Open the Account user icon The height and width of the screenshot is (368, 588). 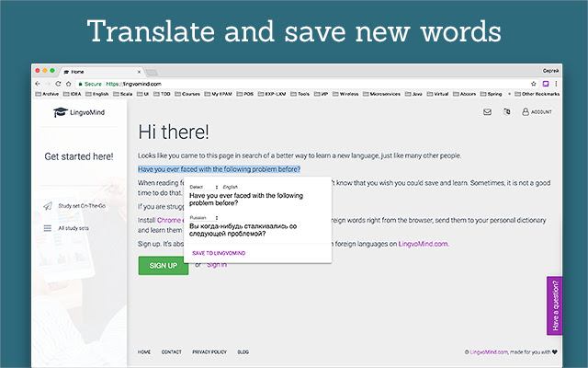pos(526,112)
